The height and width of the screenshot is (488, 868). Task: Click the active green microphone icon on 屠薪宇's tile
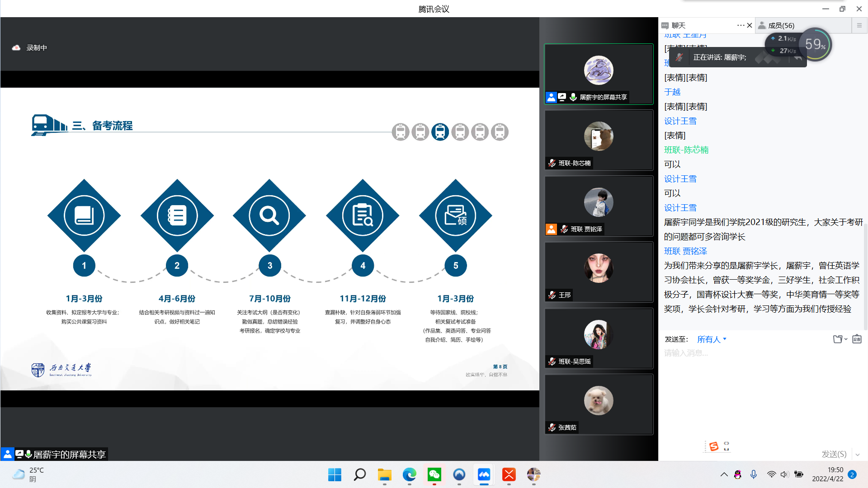point(573,97)
